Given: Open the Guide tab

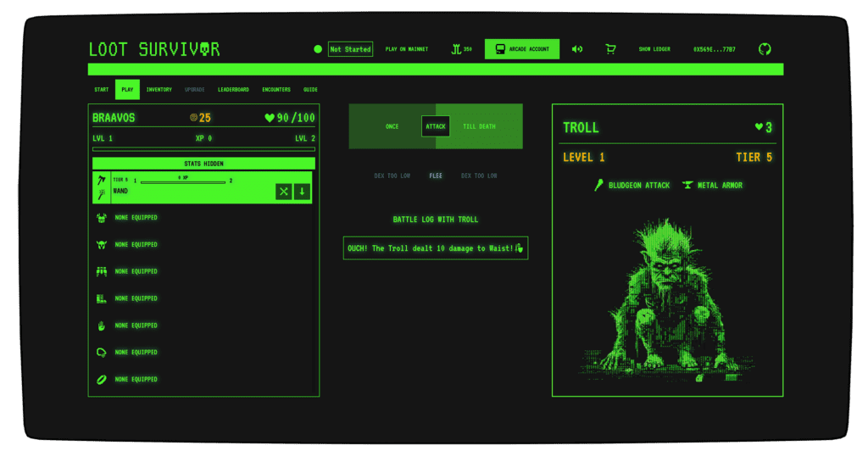Looking at the screenshot, I should pos(310,90).
